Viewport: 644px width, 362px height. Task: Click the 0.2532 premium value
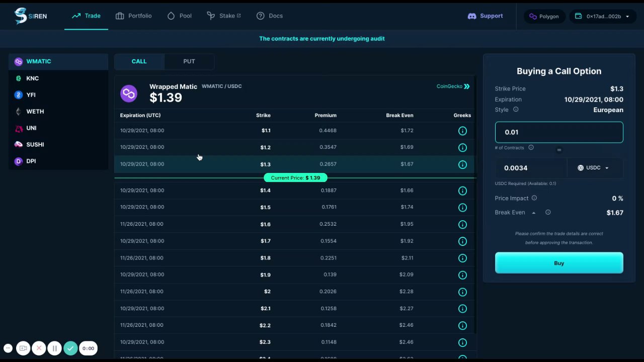pos(328,224)
